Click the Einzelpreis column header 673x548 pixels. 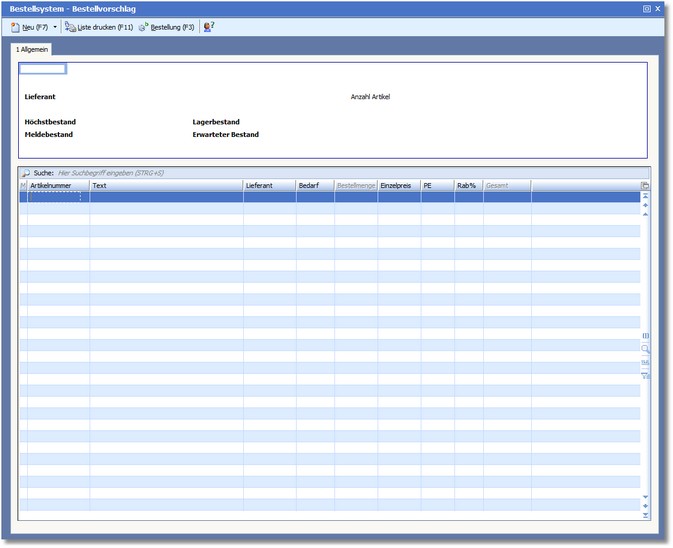(398, 186)
